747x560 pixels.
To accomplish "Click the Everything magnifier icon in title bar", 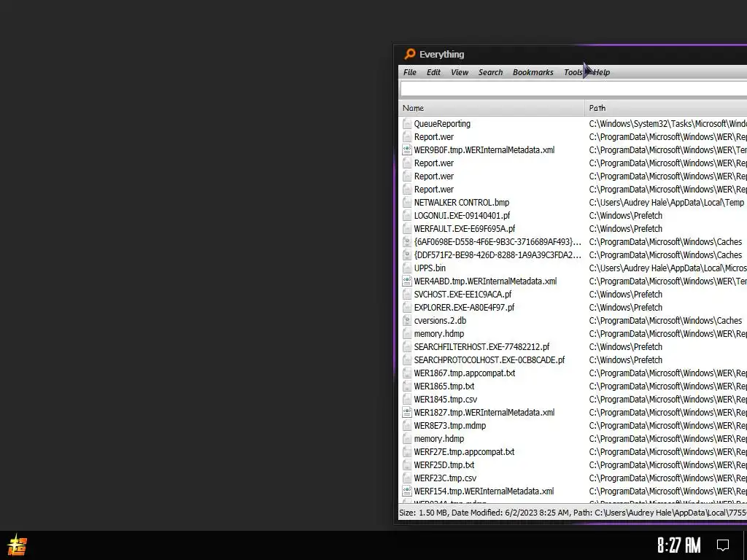I will click(410, 54).
